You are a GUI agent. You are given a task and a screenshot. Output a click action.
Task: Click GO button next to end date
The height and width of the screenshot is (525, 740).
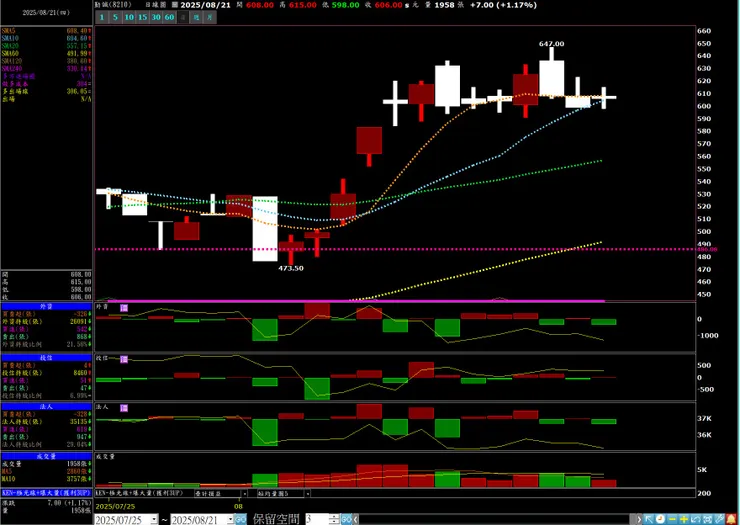(241, 519)
